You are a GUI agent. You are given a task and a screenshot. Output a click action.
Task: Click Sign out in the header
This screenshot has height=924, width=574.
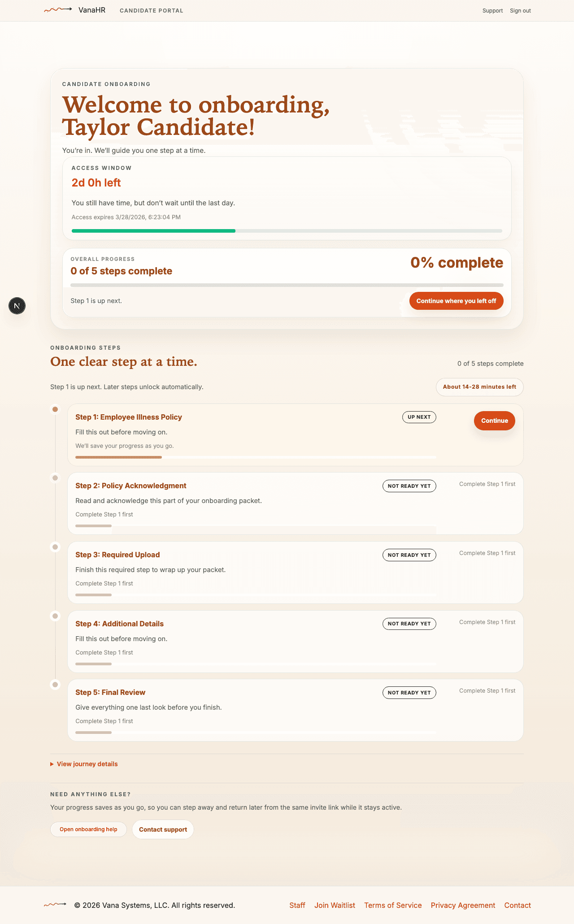pyautogui.click(x=520, y=10)
